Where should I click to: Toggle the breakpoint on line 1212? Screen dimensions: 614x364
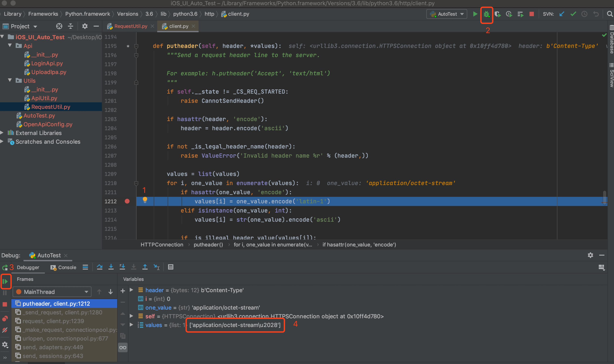(x=127, y=201)
